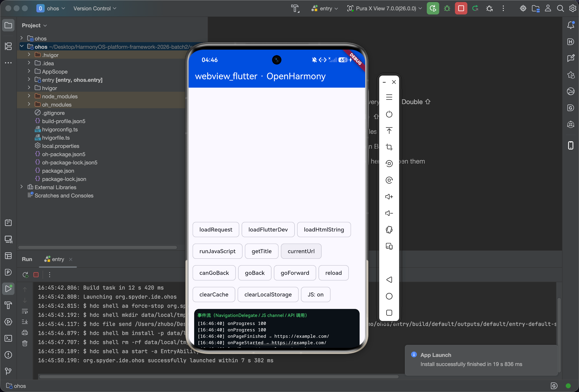Toggle the Project tool window folder icon
The height and width of the screenshot is (392, 579).
(8, 25)
